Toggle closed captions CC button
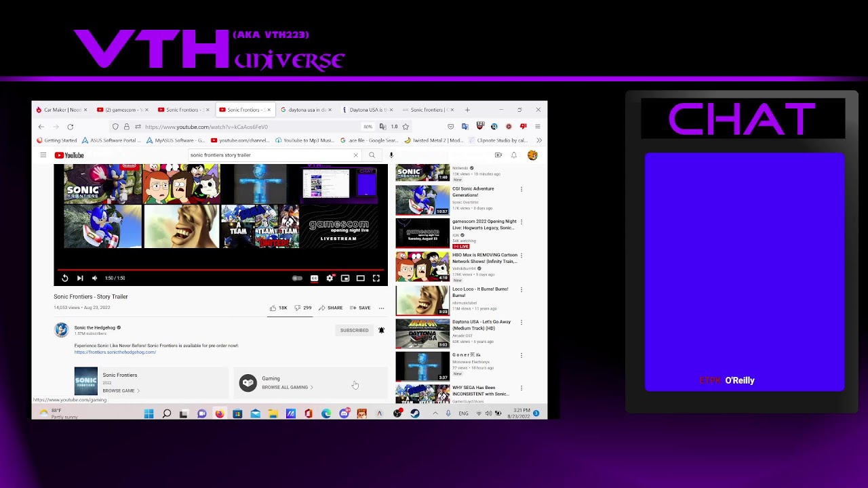The width and height of the screenshot is (868, 488). [314, 278]
